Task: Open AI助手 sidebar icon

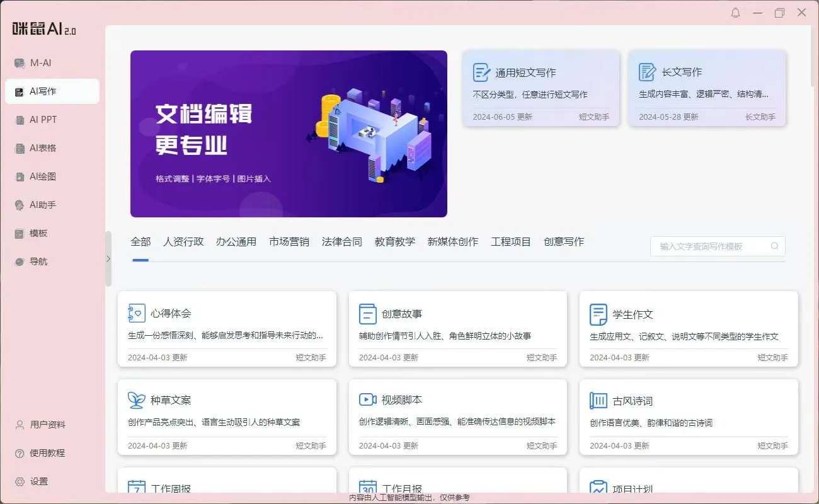Action: point(20,205)
